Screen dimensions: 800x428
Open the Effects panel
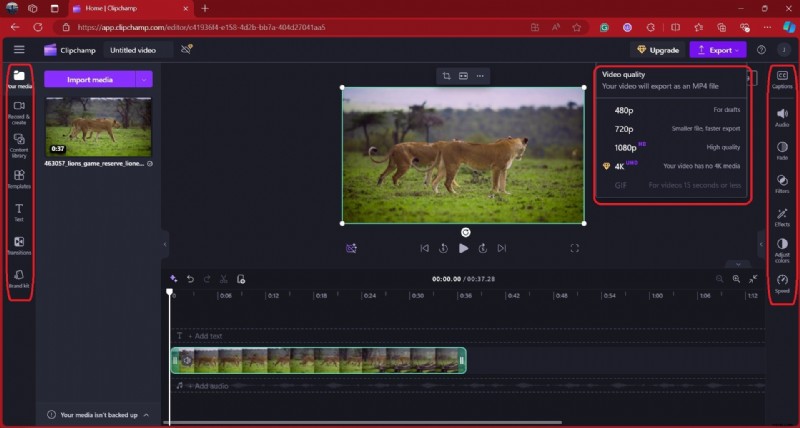pos(782,217)
